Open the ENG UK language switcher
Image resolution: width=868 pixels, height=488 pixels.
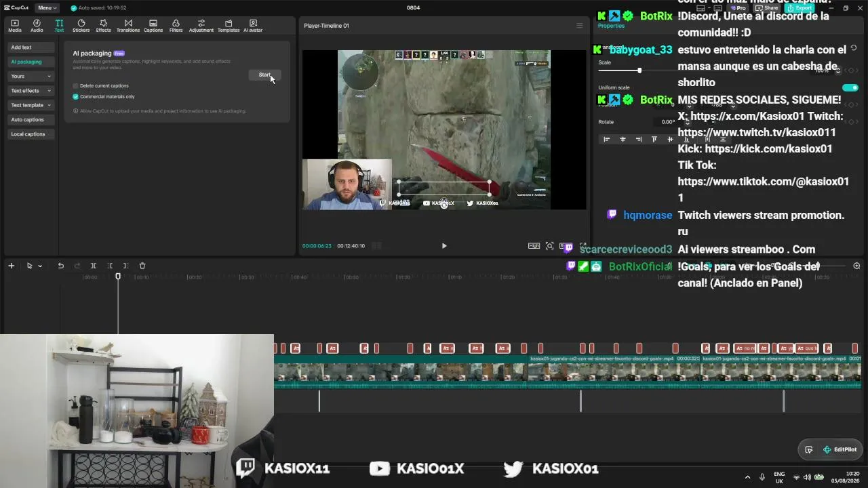pyautogui.click(x=779, y=477)
